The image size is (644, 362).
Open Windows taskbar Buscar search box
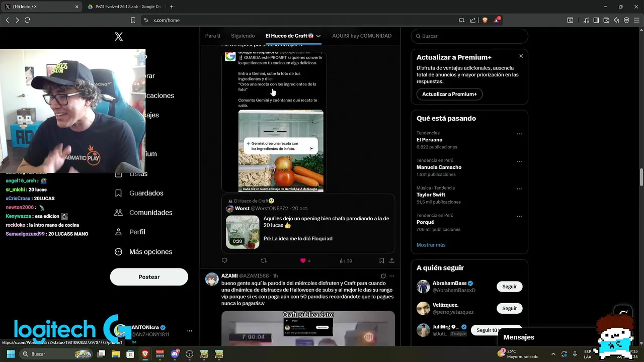(x=57, y=354)
